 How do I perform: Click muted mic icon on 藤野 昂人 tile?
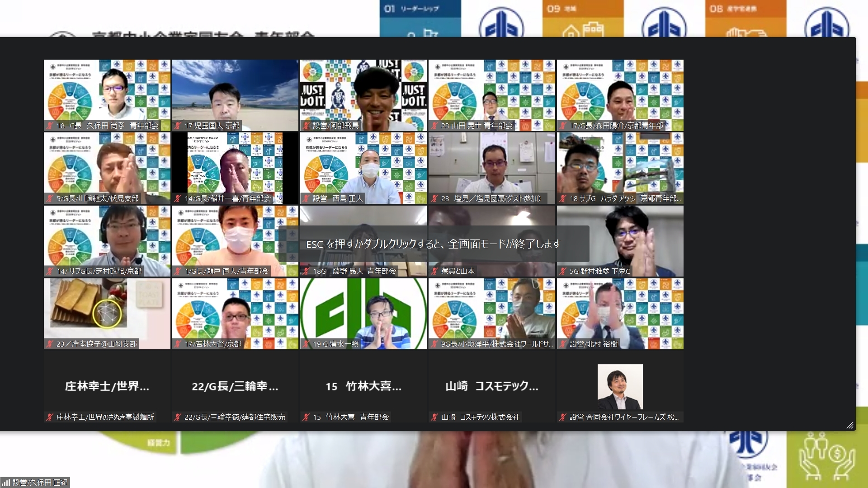306,271
